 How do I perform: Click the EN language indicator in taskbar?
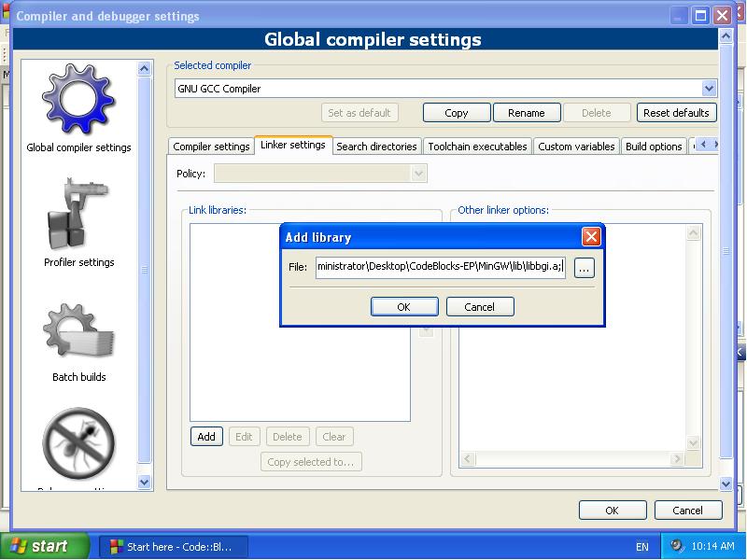coord(641,546)
